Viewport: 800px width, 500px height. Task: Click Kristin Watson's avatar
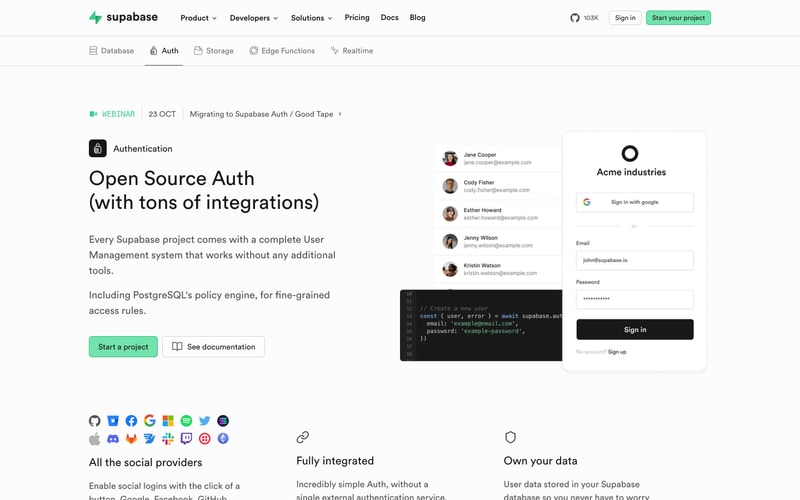pyautogui.click(x=450, y=269)
